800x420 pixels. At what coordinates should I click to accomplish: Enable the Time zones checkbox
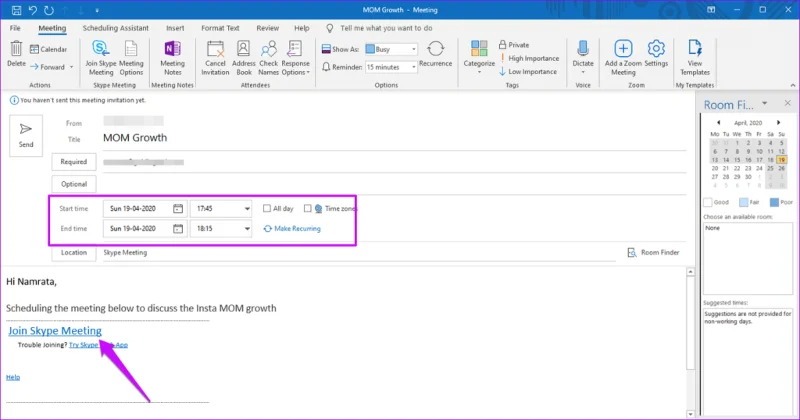pos(308,208)
